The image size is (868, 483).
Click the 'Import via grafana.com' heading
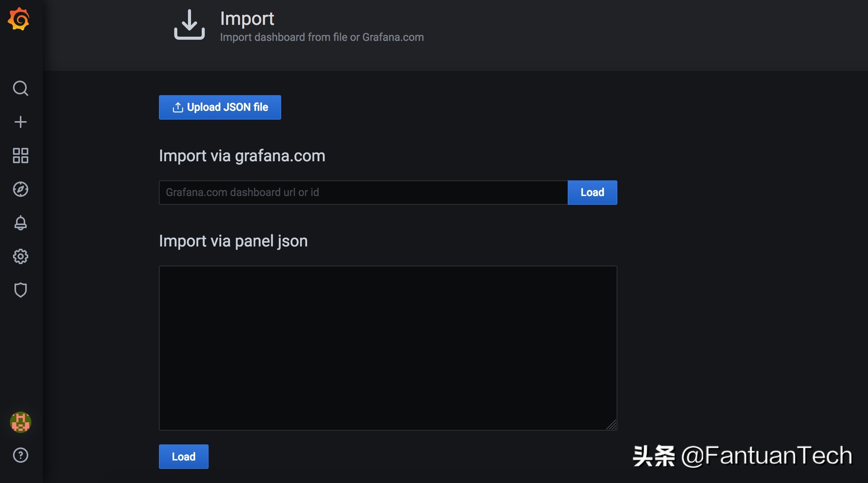[x=242, y=156]
